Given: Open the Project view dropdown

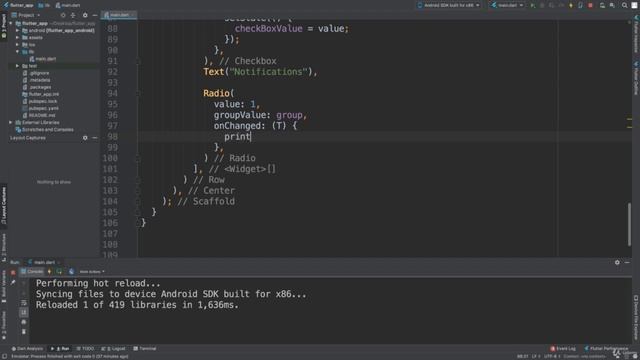Looking at the screenshot, I should point(27,15).
